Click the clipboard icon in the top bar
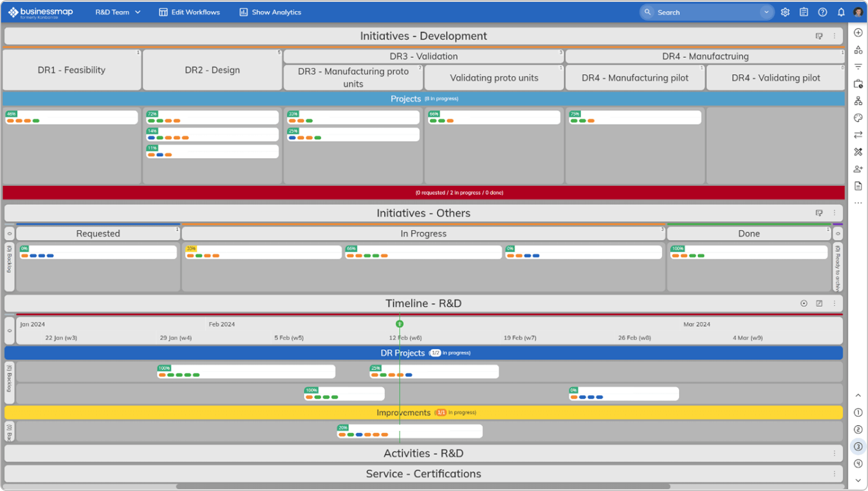The image size is (868, 491). [804, 12]
